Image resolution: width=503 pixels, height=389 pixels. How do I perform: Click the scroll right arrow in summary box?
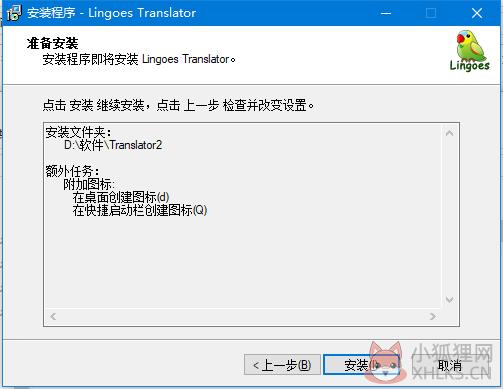433,316
